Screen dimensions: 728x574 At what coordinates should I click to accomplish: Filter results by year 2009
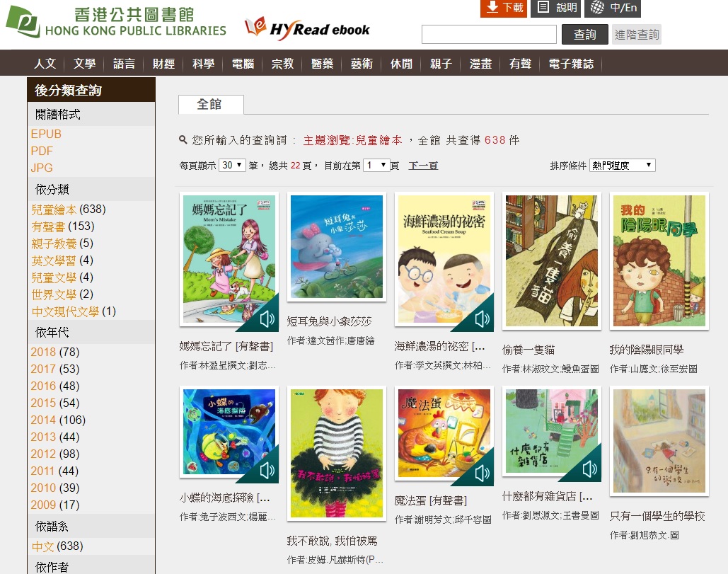point(43,505)
